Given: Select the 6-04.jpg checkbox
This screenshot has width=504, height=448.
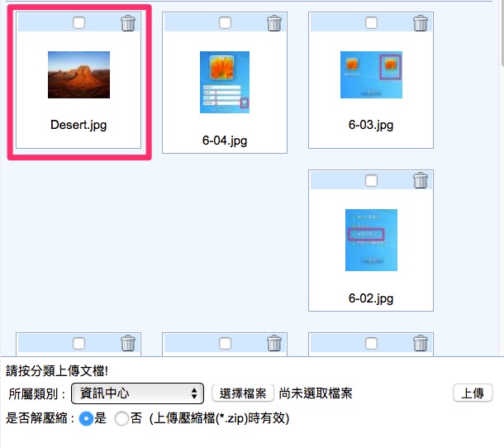Looking at the screenshot, I should [225, 23].
